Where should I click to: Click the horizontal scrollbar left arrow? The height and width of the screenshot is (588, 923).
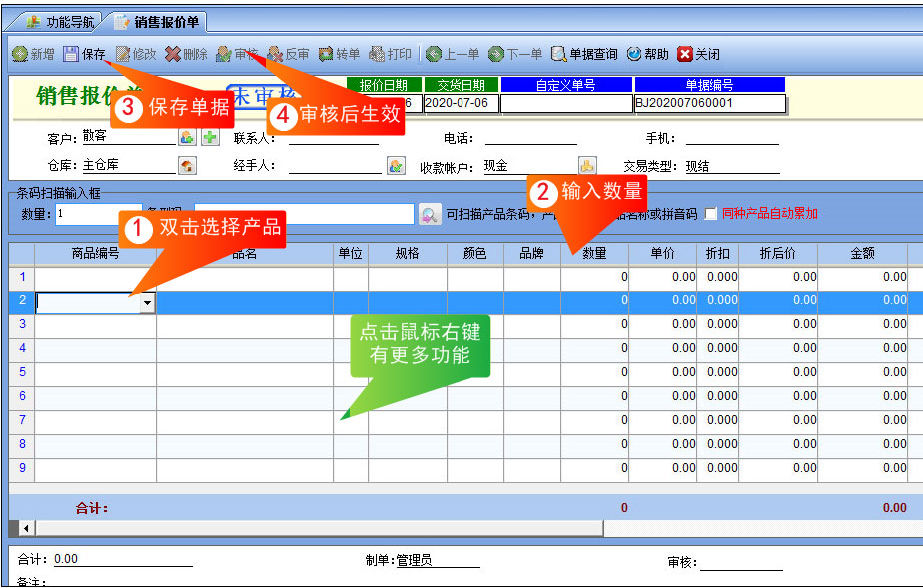(x=25, y=528)
